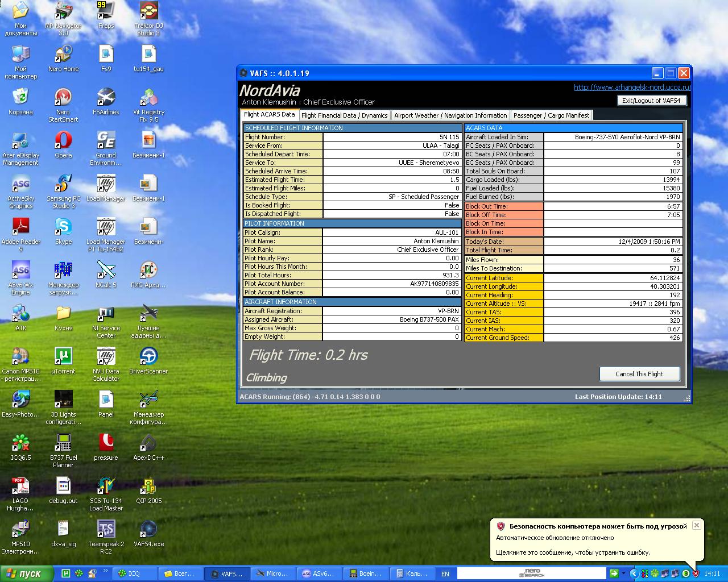Screen dimensions: 728x582
Task: Open the Ground Environment desktop icon
Action: click(x=106, y=148)
